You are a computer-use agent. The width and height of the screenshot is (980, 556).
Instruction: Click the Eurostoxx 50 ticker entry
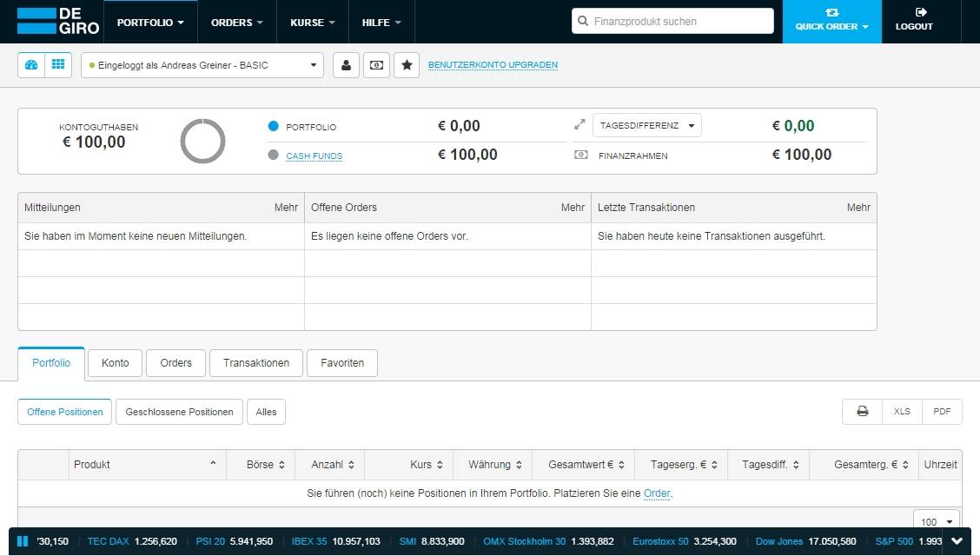pyautogui.click(x=685, y=541)
